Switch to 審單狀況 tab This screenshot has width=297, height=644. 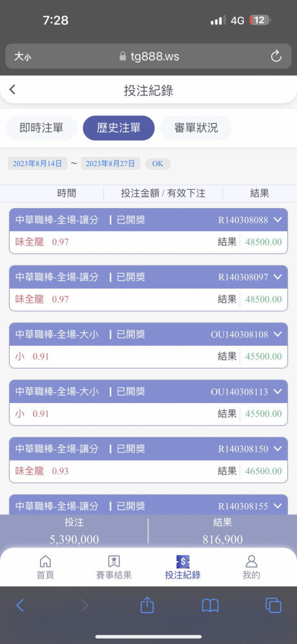pos(196,128)
